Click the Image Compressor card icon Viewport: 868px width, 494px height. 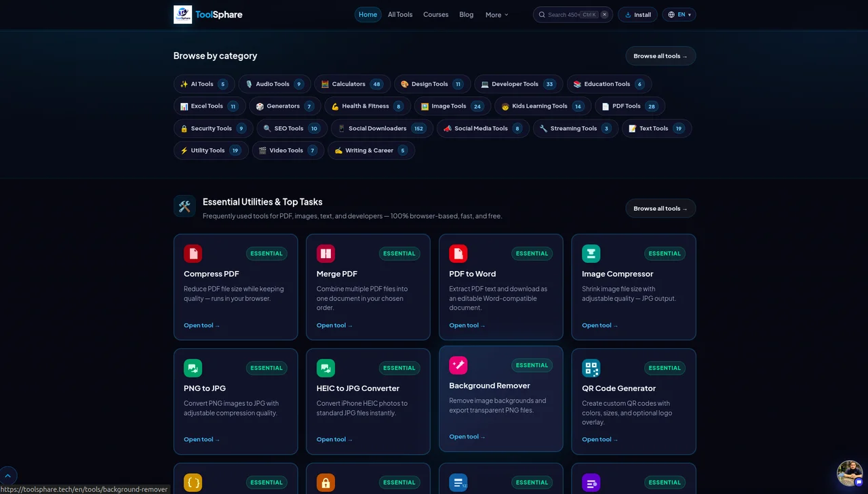tap(591, 253)
